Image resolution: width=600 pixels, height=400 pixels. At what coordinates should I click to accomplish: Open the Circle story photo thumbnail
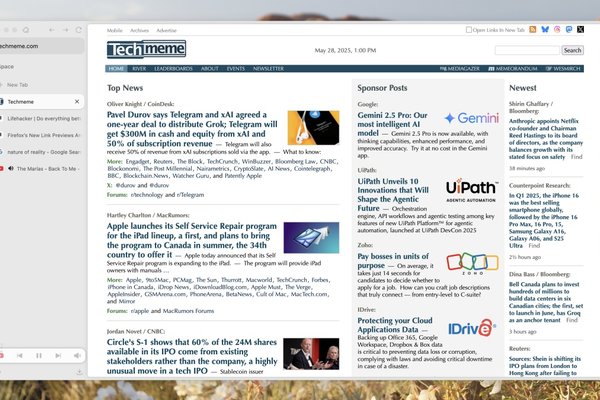coord(311,354)
